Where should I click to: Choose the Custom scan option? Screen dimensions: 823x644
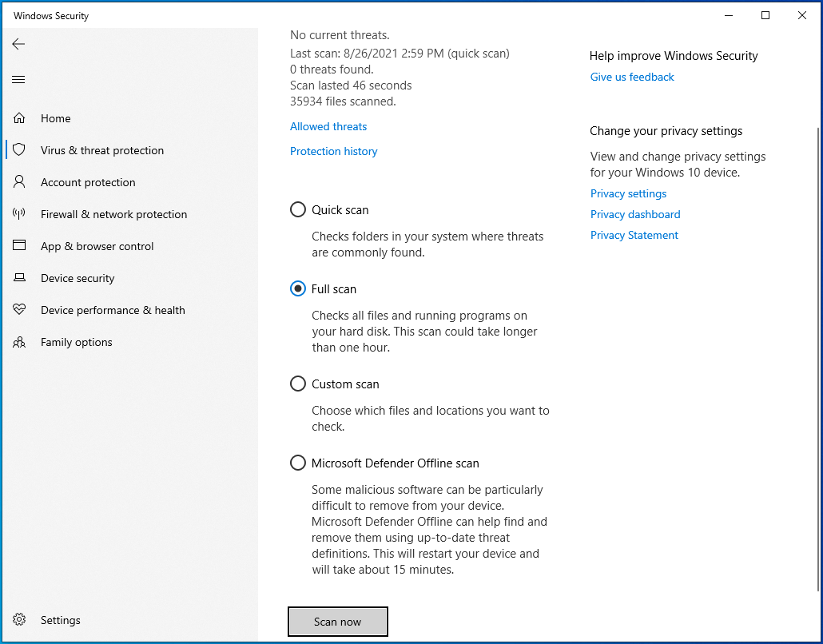[x=297, y=384]
